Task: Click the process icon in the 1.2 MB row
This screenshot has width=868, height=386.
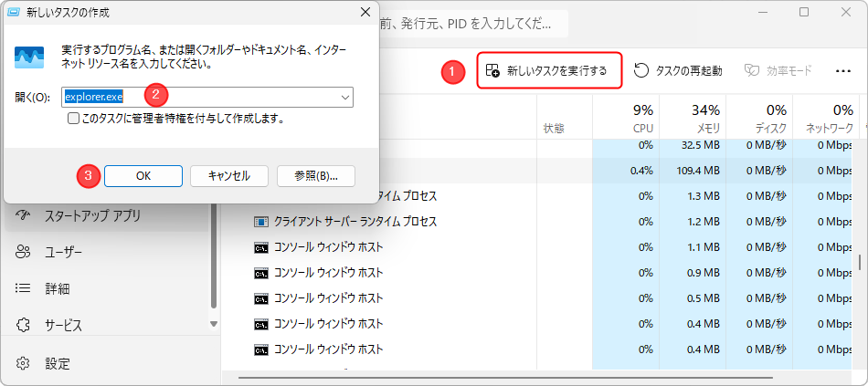Action: click(x=260, y=222)
